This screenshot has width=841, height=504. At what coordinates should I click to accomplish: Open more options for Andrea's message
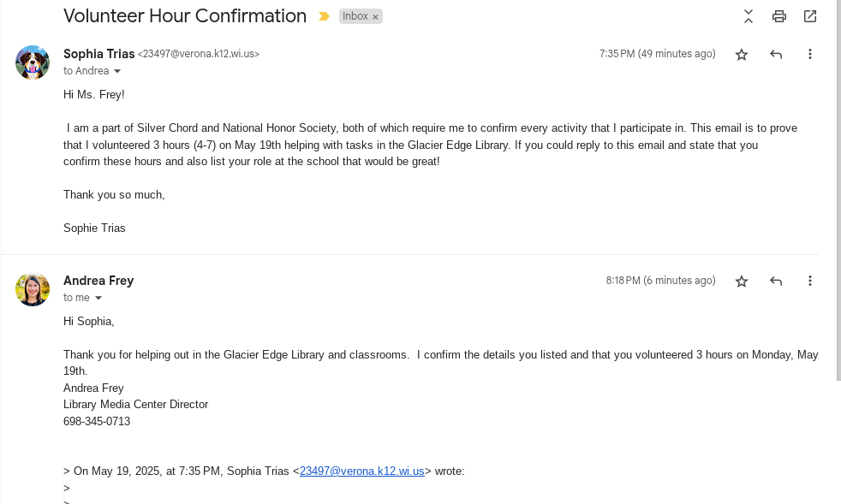809,282
